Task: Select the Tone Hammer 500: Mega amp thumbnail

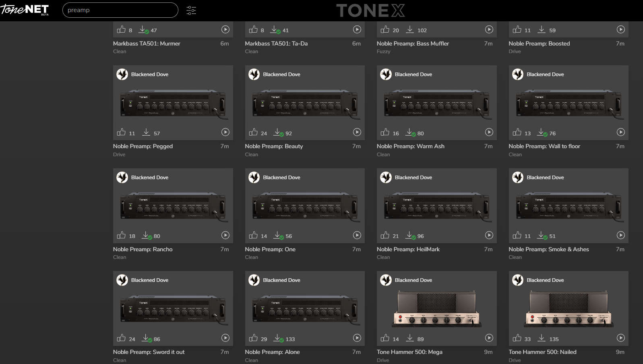Action: (x=437, y=308)
